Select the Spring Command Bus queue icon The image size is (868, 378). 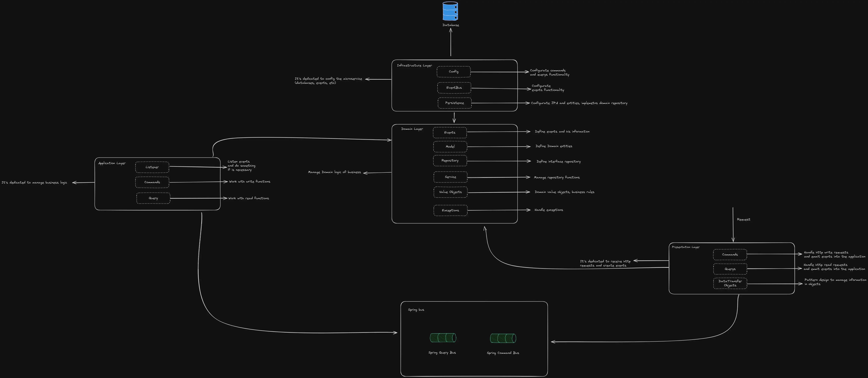click(503, 338)
